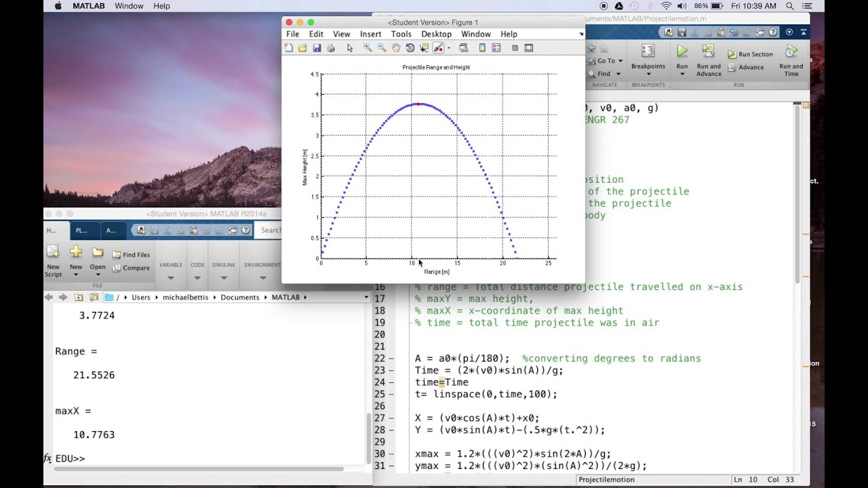Open the Desktop menu in Figure 1
The height and width of the screenshot is (488, 868).
point(436,34)
